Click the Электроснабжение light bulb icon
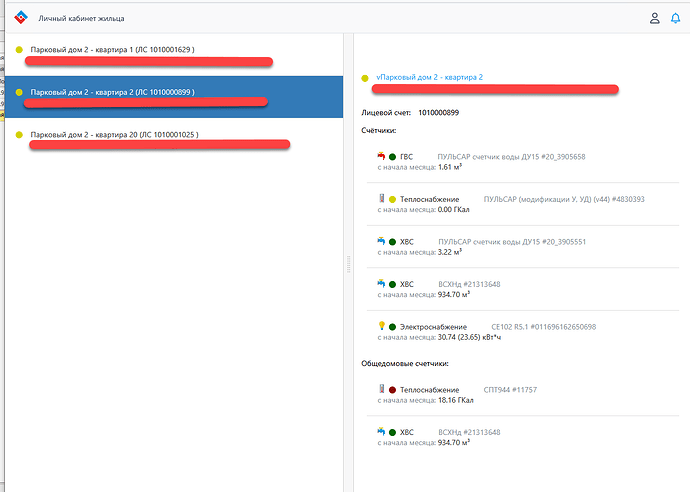The width and height of the screenshot is (690, 492). click(381, 326)
